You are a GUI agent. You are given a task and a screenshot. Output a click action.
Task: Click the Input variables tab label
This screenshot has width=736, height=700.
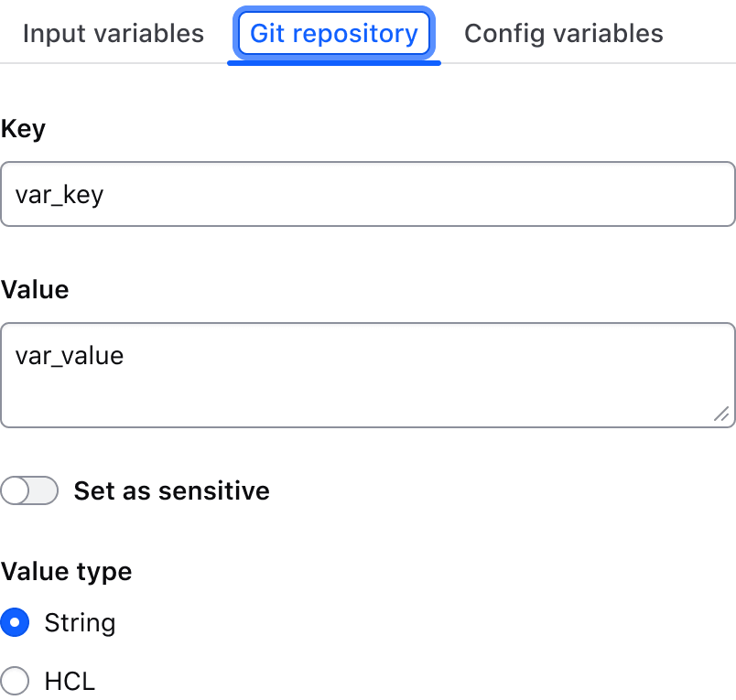113,33
